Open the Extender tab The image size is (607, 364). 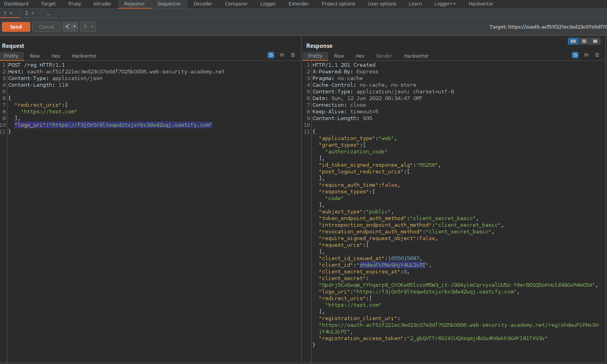coord(299,4)
